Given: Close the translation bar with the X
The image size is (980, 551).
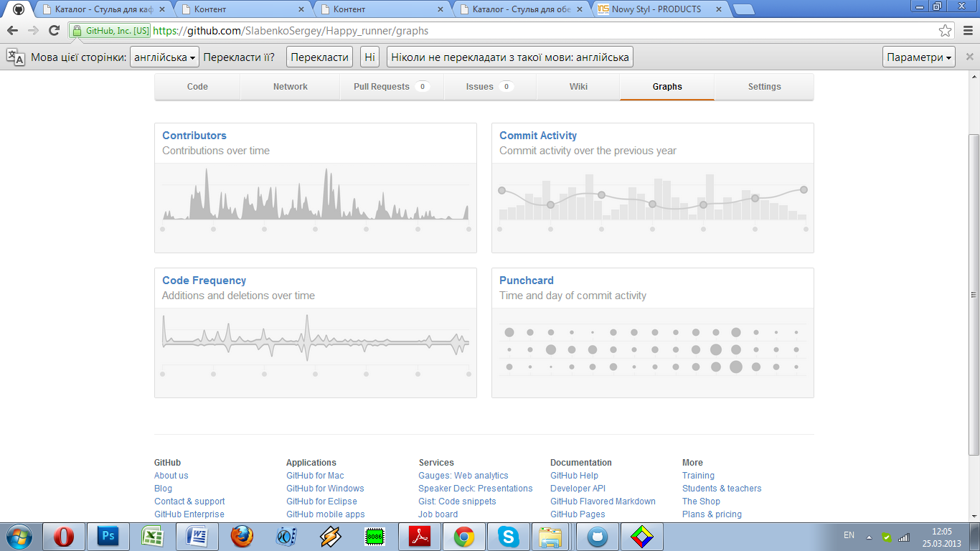Looking at the screenshot, I should [x=969, y=57].
